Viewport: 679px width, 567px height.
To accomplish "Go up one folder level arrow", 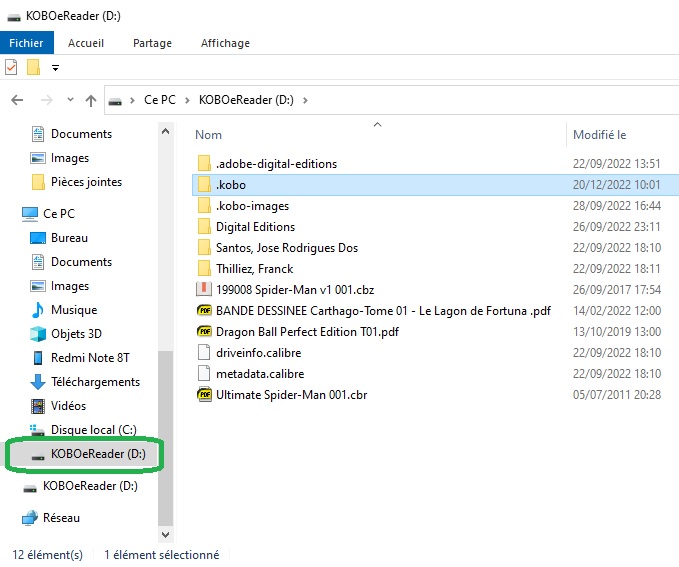I will click(x=91, y=100).
